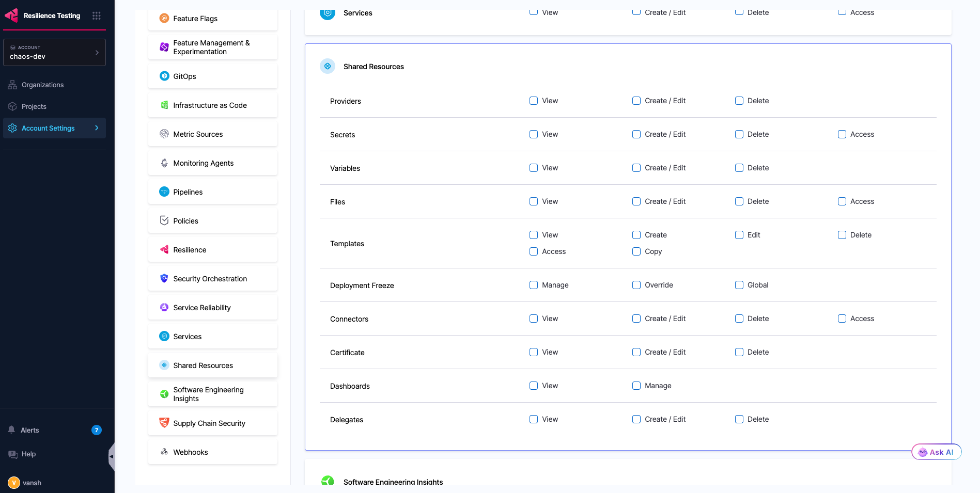The width and height of the screenshot is (980, 493).
Task: Check Delete for Services section
Action: (739, 12)
